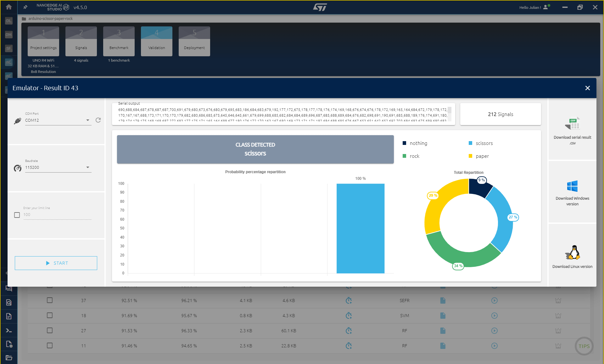This screenshot has height=364, width=604.
Task: Download the Windows version emulator
Action: (x=572, y=192)
